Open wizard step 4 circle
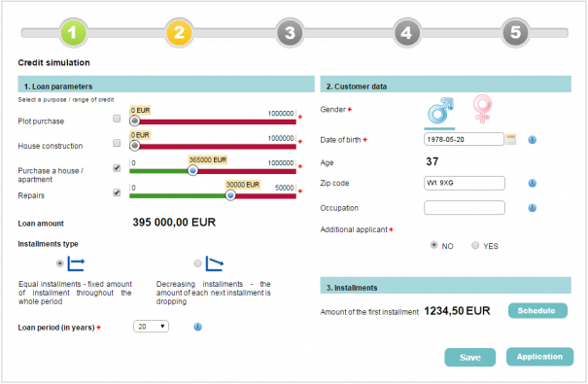588x384 pixels. pyautogui.click(x=407, y=33)
